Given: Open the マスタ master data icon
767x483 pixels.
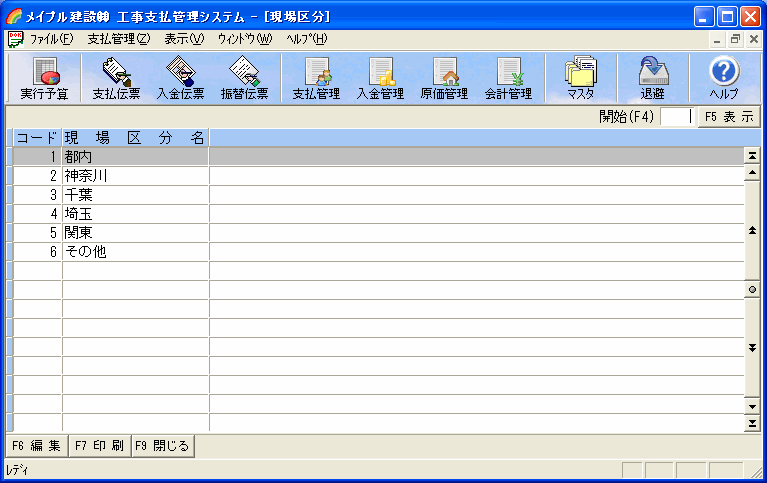Looking at the screenshot, I should click(580, 78).
